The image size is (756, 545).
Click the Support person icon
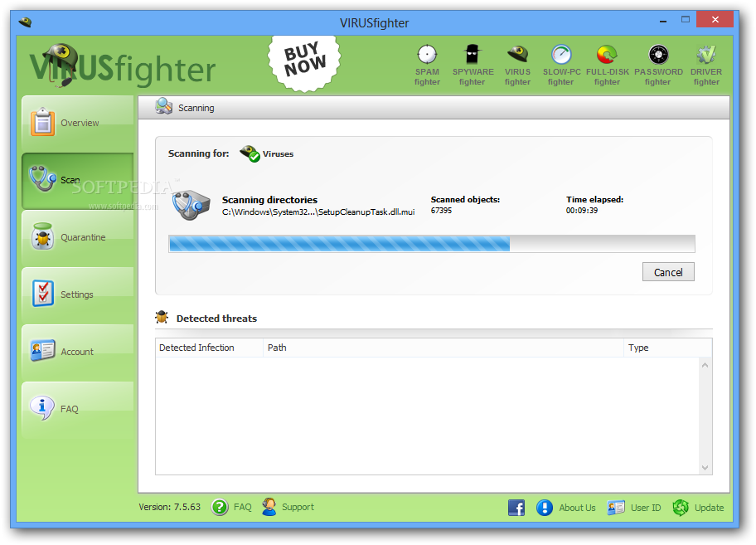click(x=269, y=507)
